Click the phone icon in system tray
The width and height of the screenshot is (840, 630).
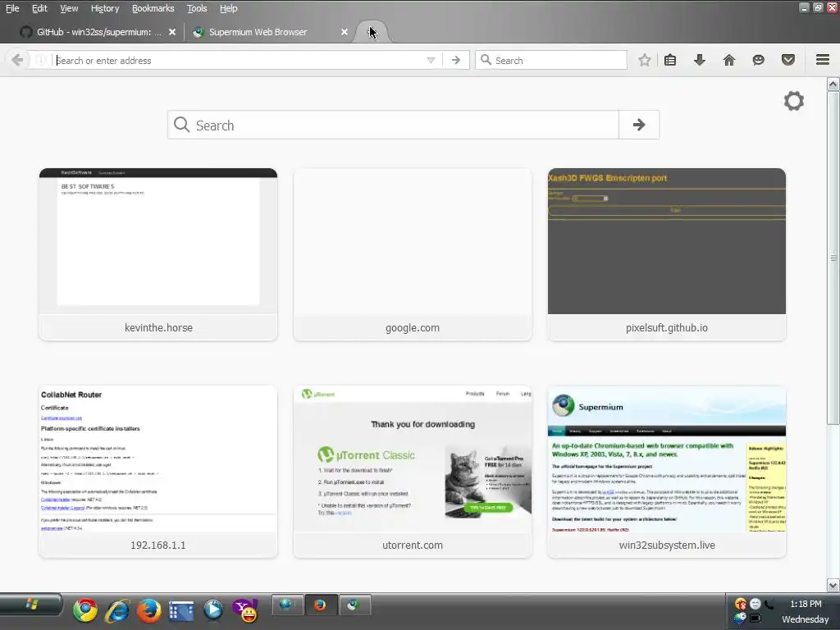pyautogui.click(x=769, y=605)
